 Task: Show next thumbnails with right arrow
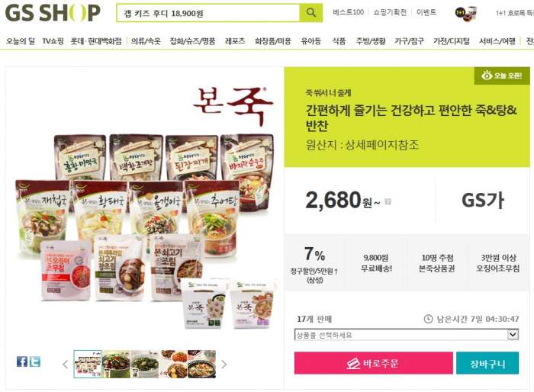click(224, 365)
